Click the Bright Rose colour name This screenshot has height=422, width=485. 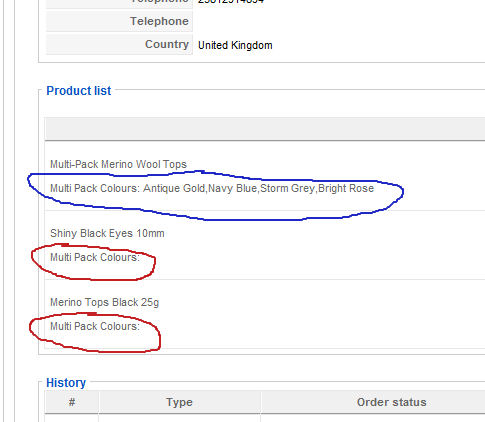(346, 188)
